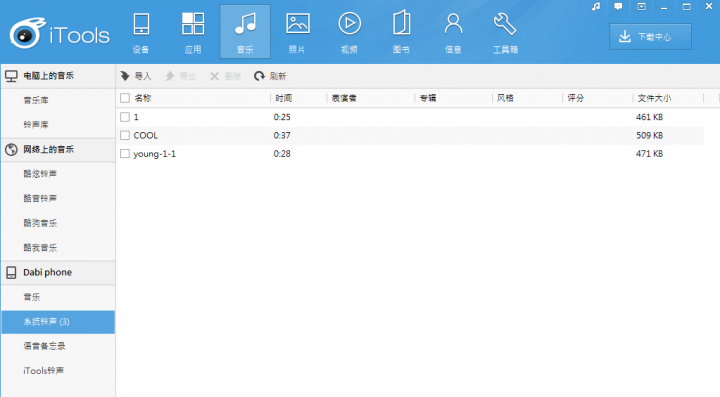Collapse 网络上的音乐 sidebar group
The image size is (720, 397).
click(x=58, y=149)
